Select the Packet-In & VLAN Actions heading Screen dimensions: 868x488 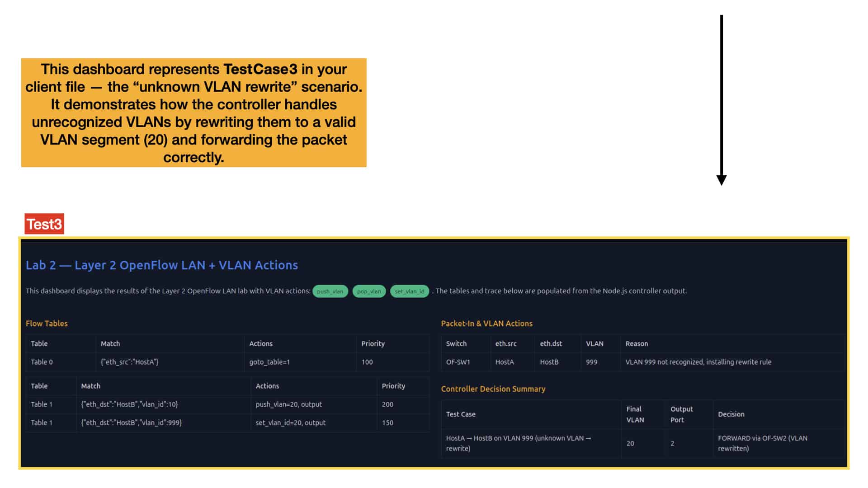pos(486,324)
